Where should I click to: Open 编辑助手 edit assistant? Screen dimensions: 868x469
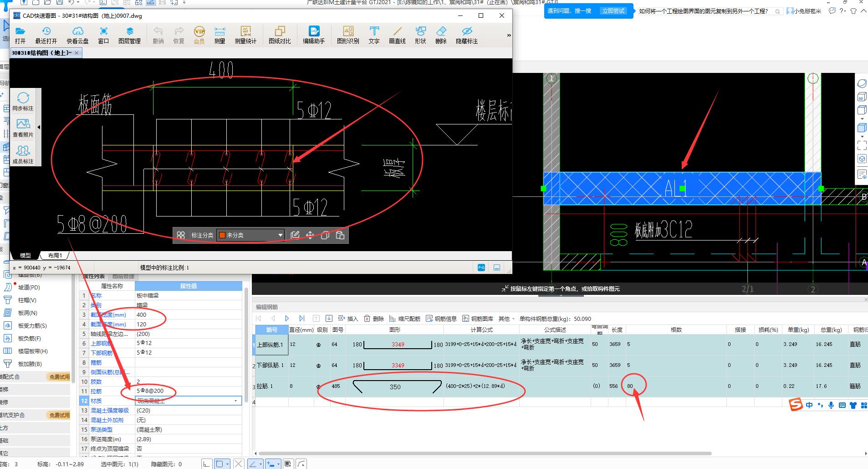click(x=314, y=35)
